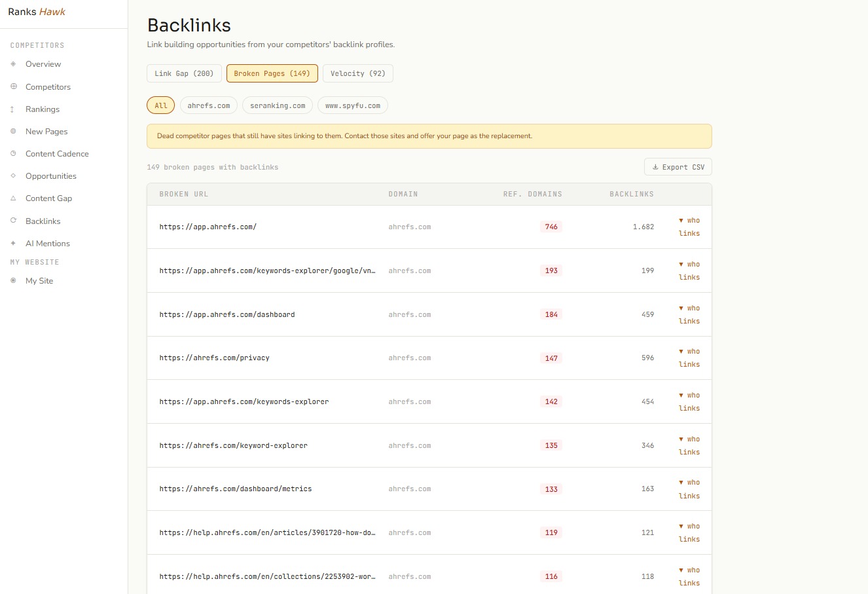Viewport: 868px width, 594px height.
Task: Click the https://ahrefs.com/dashboard/metrics URL
Action: (x=236, y=489)
